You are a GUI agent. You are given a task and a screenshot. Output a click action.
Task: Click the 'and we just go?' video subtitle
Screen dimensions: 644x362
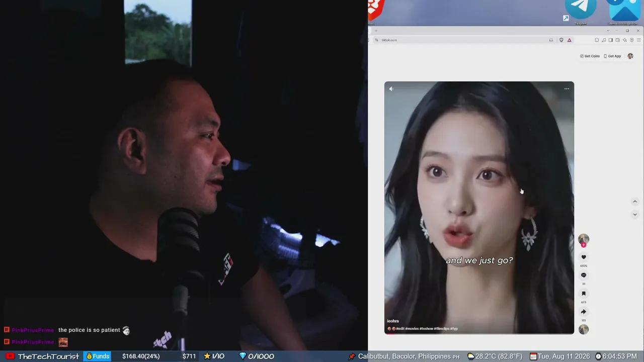479,260
